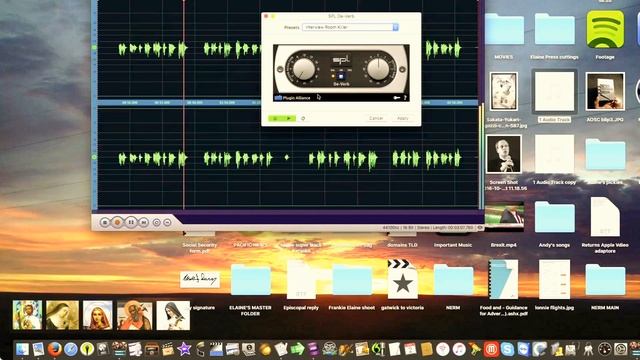Click the orange Record transport button
640x360 pixels.
[x=118, y=222]
